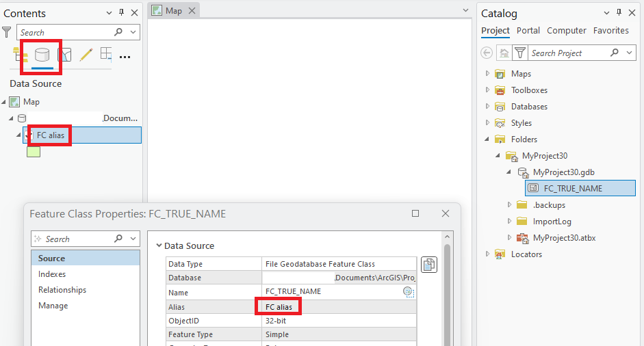Select the FC alias layer
This screenshot has height=346, width=644.
pyautogui.click(x=82, y=135)
